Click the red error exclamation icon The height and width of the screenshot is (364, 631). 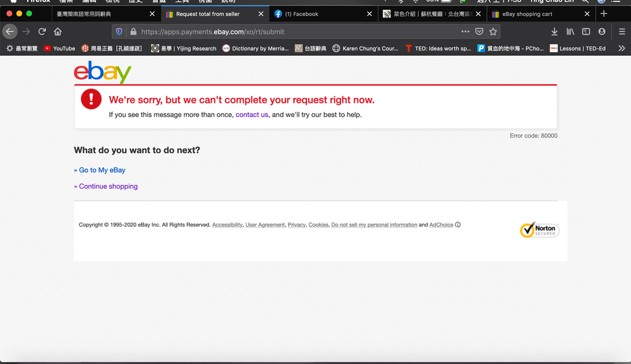pyautogui.click(x=92, y=99)
